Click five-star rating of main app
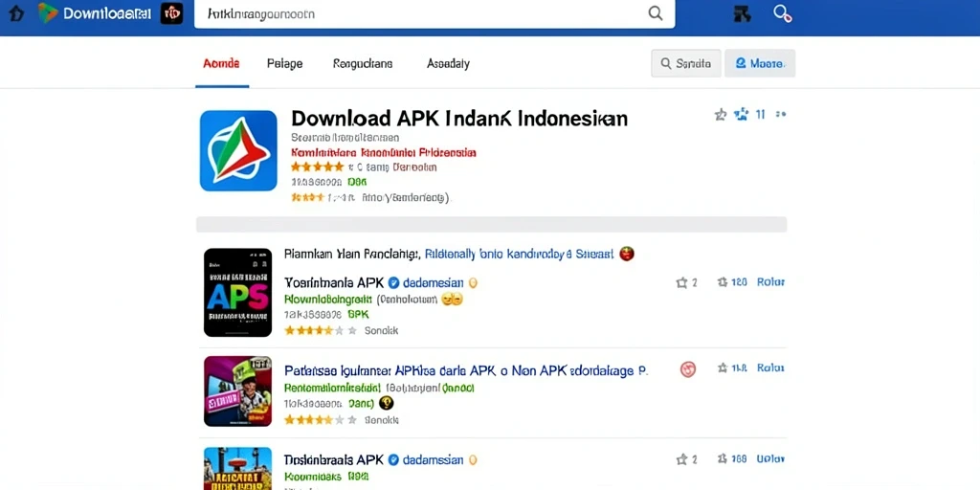980x490 pixels. coord(318,167)
